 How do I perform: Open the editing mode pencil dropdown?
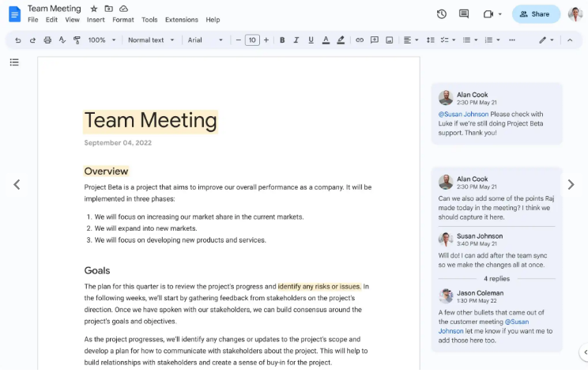pos(546,40)
